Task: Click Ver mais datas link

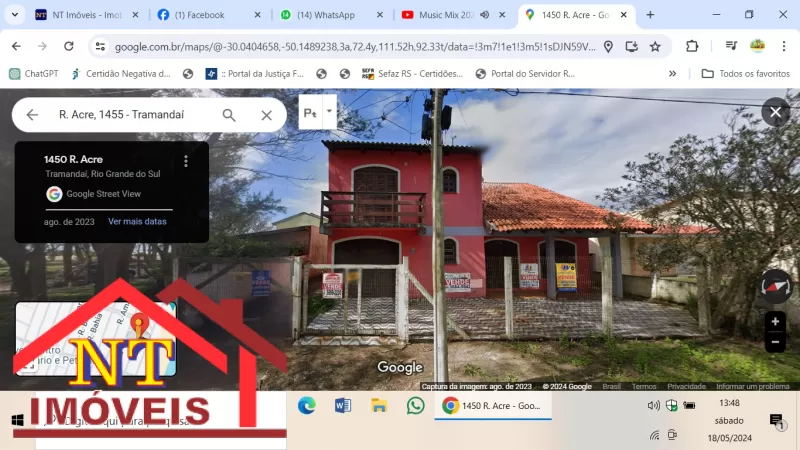Action: [x=137, y=221]
